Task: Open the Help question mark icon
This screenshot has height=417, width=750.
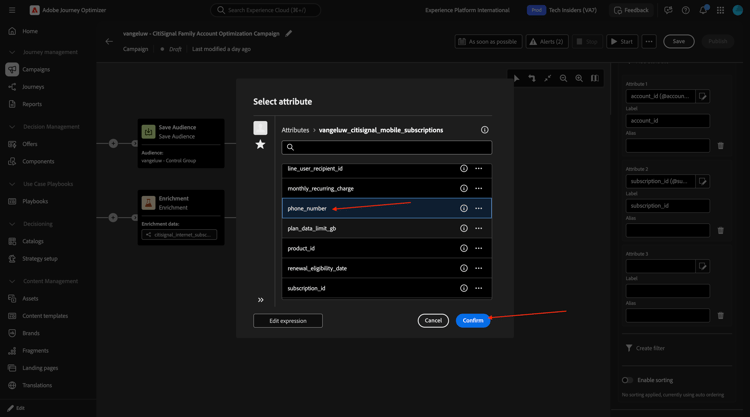Action: pos(685,10)
